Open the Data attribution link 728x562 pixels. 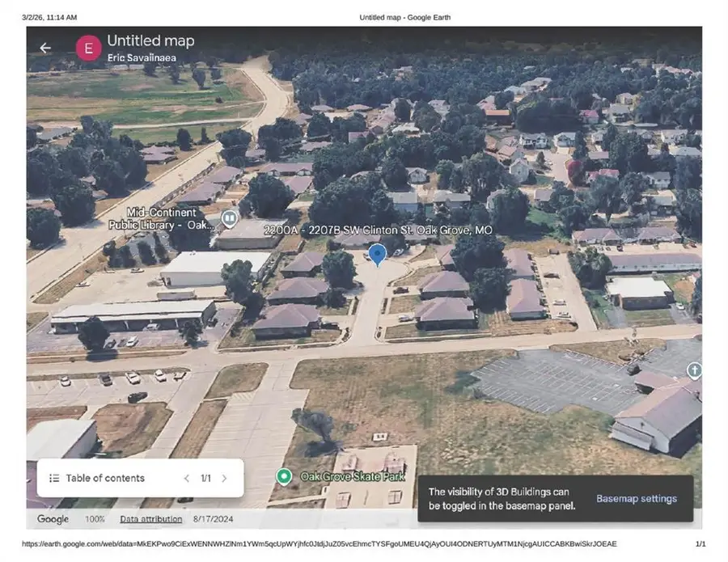(x=151, y=519)
